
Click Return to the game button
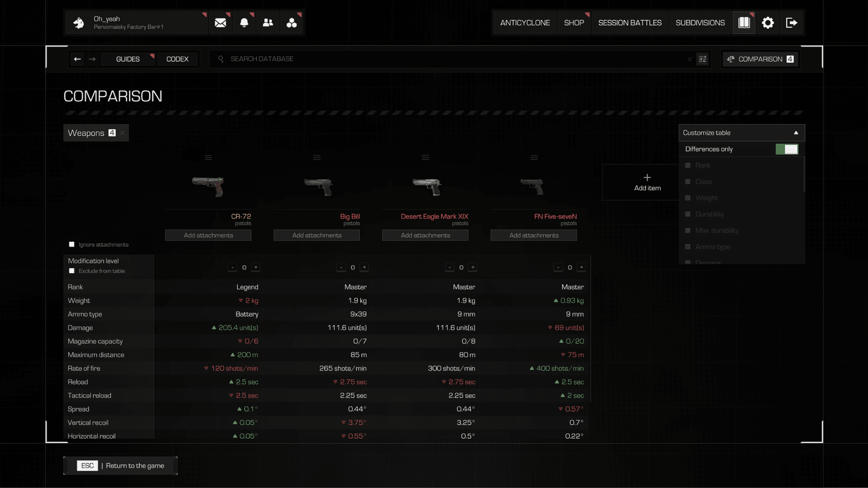point(120,466)
